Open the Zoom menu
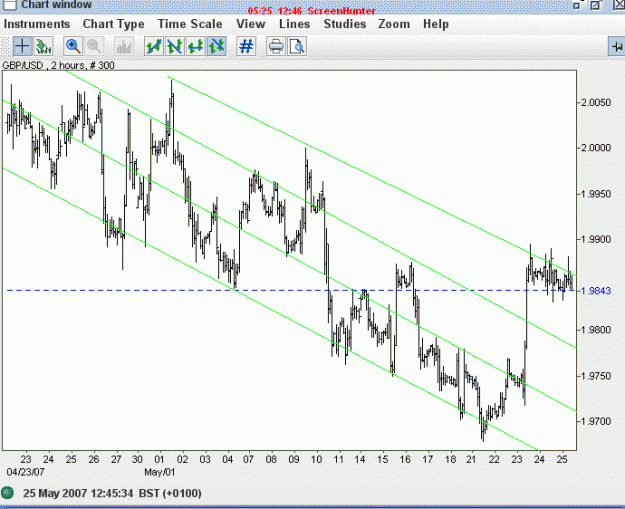This screenshot has width=625, height=509. 394,24
